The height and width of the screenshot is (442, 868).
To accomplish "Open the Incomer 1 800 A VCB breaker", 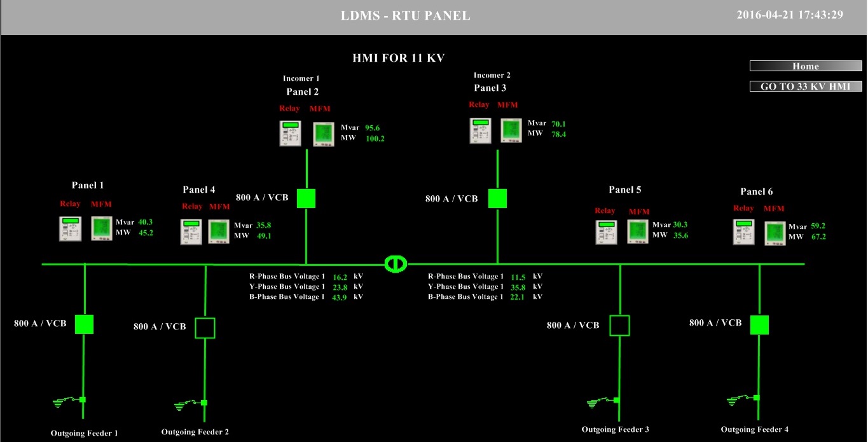I will [305, 198].
